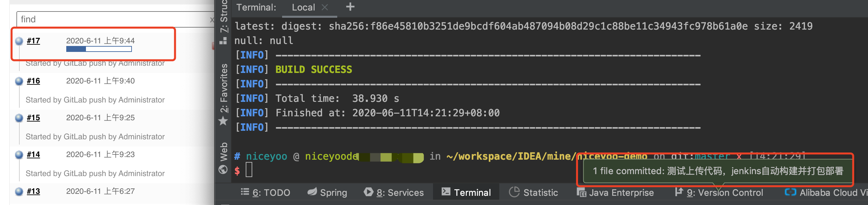Open the Statistic tool window
Screen dimensions: 868x205
[x=533, y=193]
